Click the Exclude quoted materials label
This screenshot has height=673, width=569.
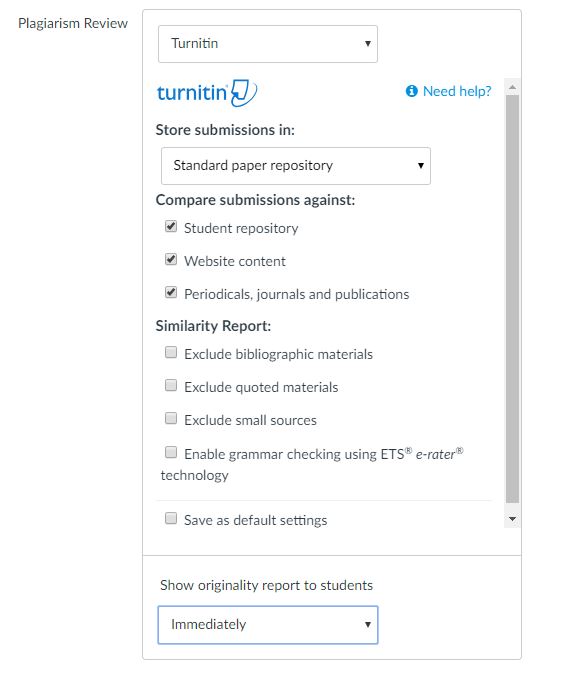[261, 387]
